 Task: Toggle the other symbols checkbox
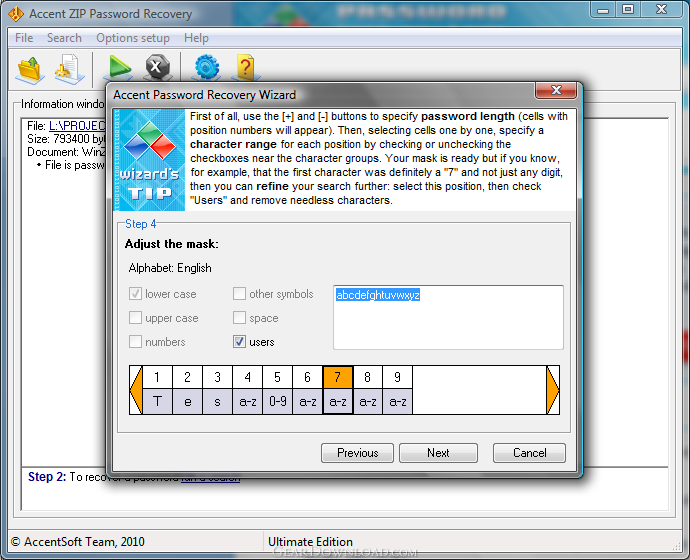pyautogui.click(x=239, y=294)
